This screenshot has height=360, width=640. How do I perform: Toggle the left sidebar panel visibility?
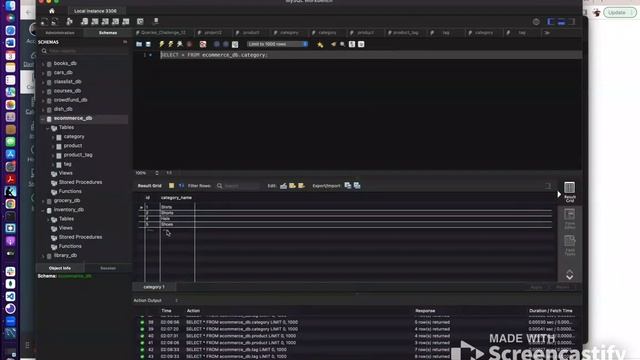coord(551,22)
